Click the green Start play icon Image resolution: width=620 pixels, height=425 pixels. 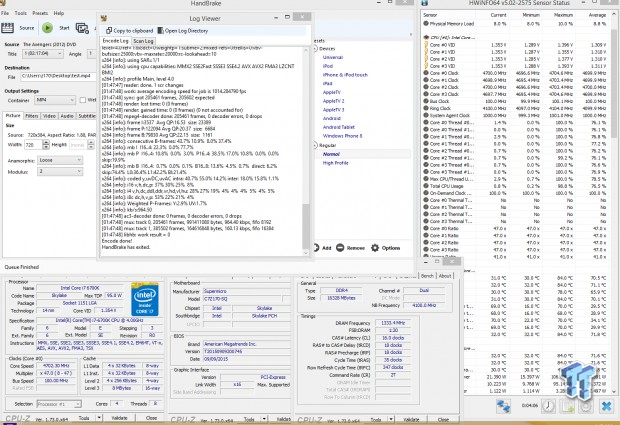coord(47,28)
